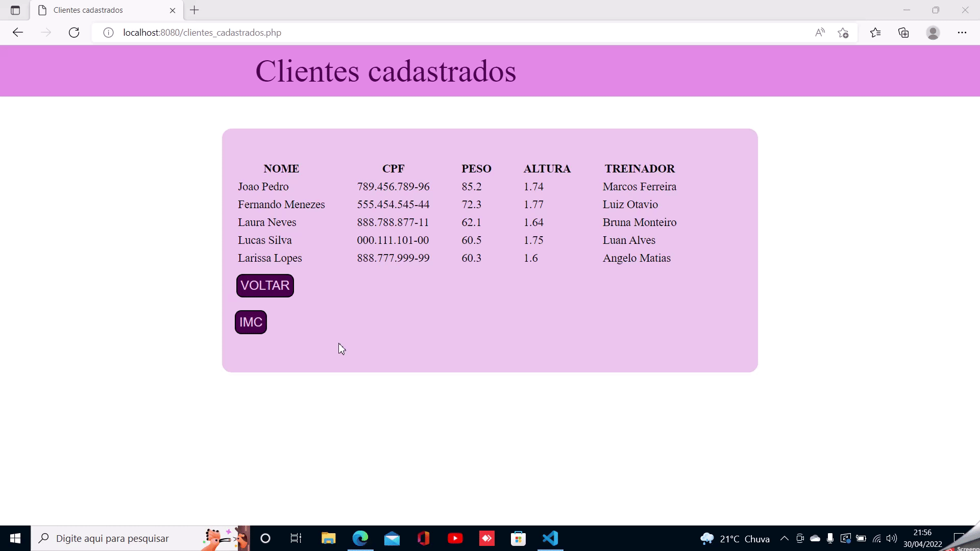The image size is (980, 551).
Task: Reload the page with the refresh icon
Action: coord(74,32)
